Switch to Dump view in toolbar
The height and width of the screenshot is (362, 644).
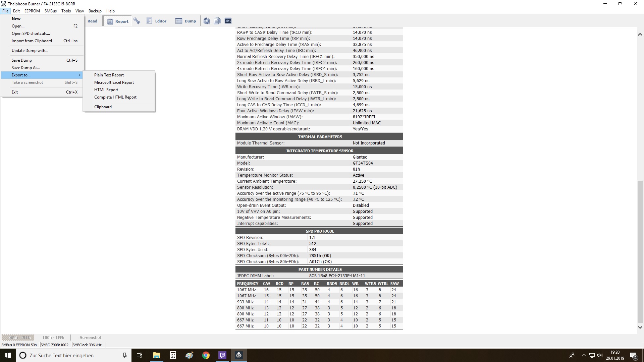(x=185, y=21)
